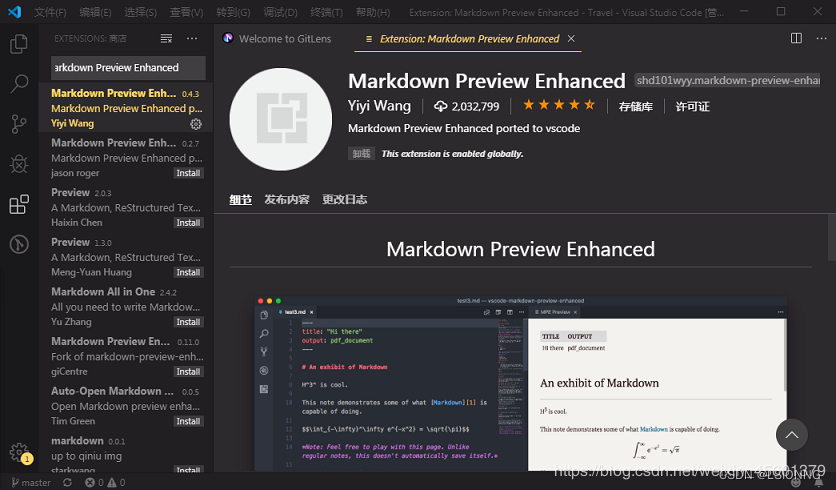Open the Explorer view in activity bar

19,44
